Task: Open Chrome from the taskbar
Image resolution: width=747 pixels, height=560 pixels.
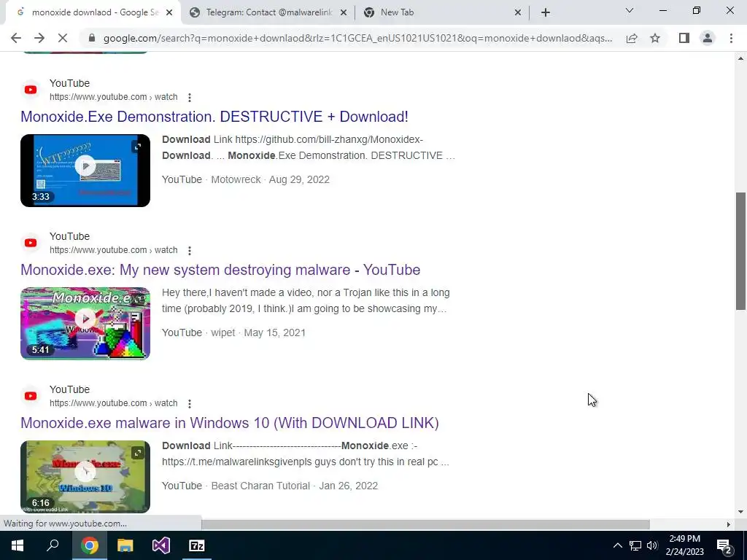Action: point(89,545)
